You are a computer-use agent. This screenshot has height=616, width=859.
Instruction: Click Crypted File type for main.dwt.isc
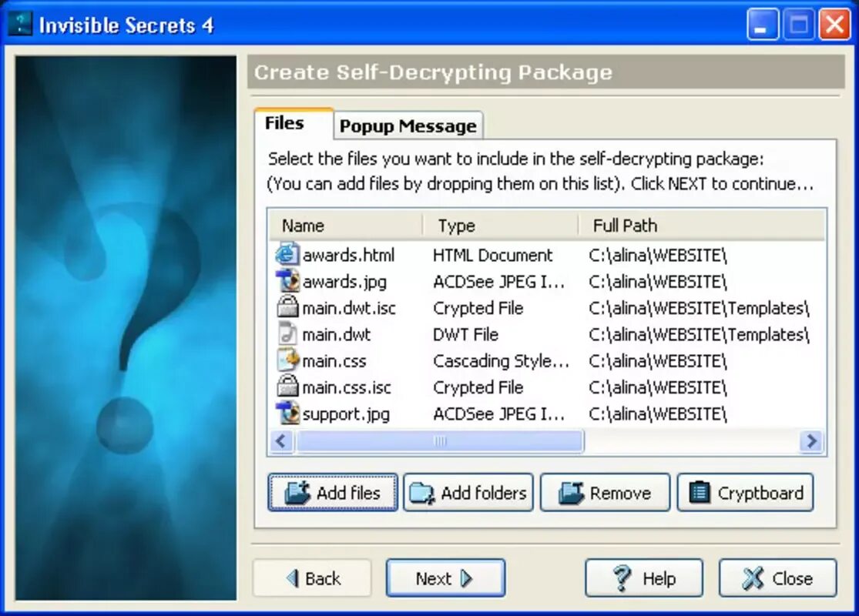[x=478, y=308]
